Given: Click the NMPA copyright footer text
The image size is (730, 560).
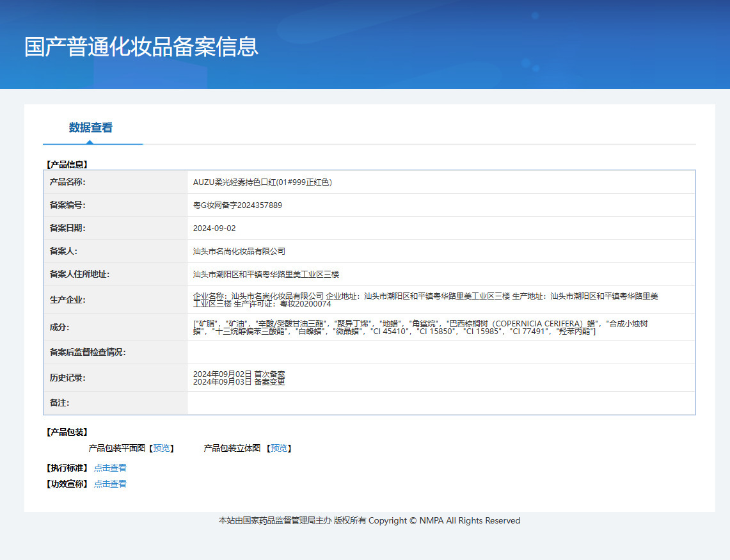Looking at the screenshot, I should 370,521.
